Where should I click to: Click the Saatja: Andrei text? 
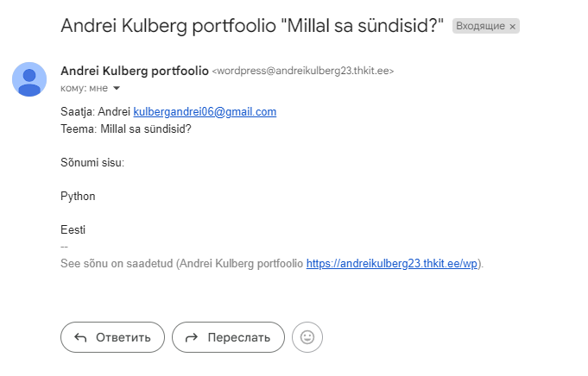95,112
